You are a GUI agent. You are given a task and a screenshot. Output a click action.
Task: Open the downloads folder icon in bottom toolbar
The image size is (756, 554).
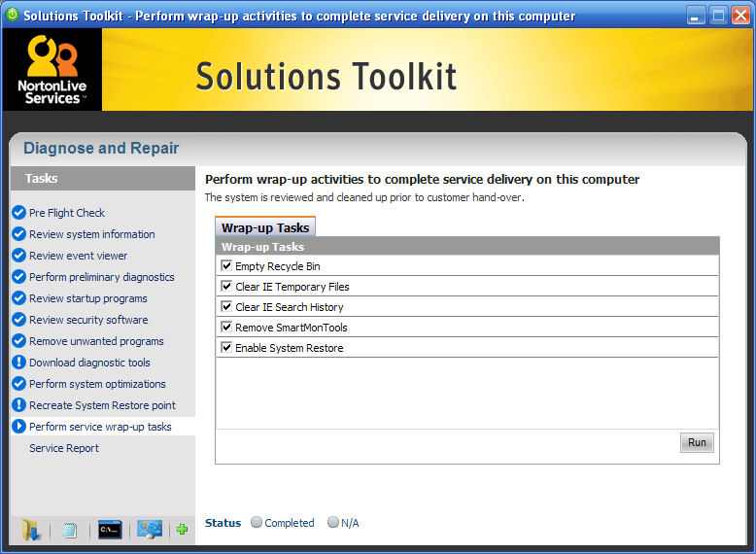coord(31,530)
